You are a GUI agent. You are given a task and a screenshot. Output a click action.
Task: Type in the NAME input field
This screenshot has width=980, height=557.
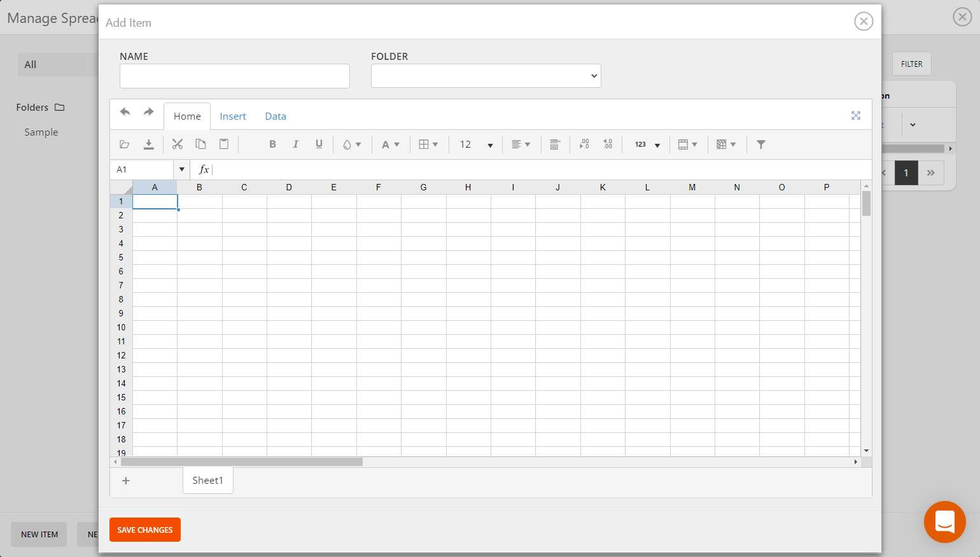234,76
